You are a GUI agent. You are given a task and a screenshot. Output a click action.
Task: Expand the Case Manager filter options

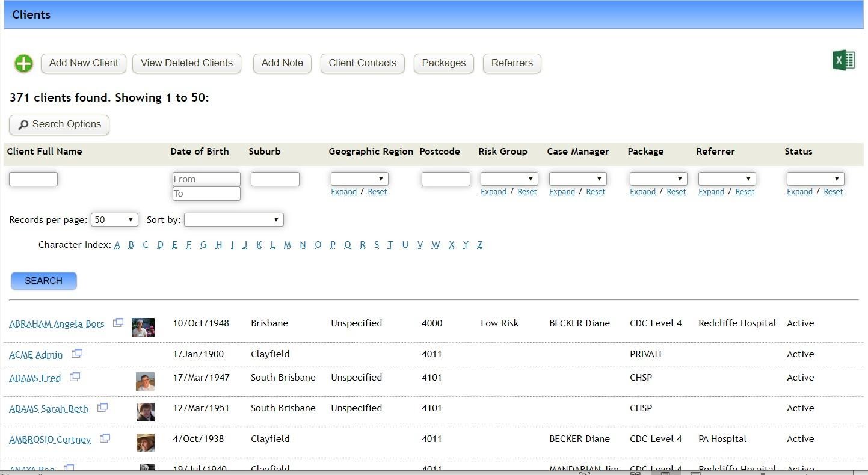[562, 191]
